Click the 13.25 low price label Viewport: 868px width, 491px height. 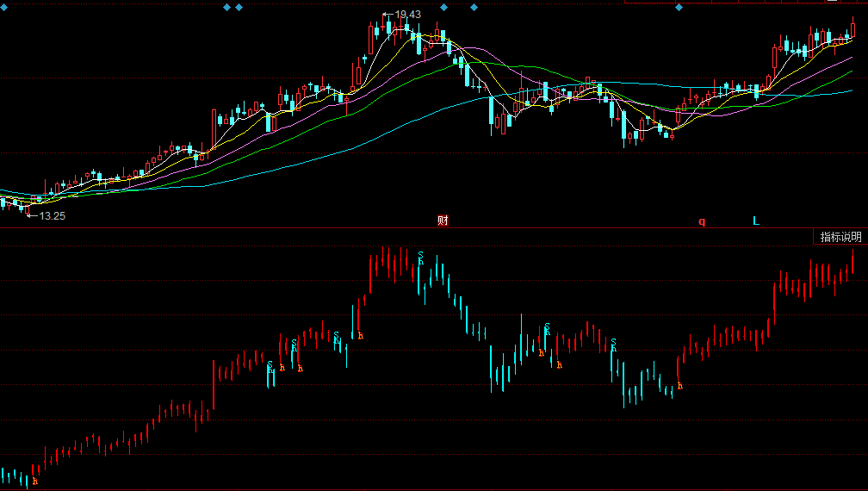tap(52, 215)
